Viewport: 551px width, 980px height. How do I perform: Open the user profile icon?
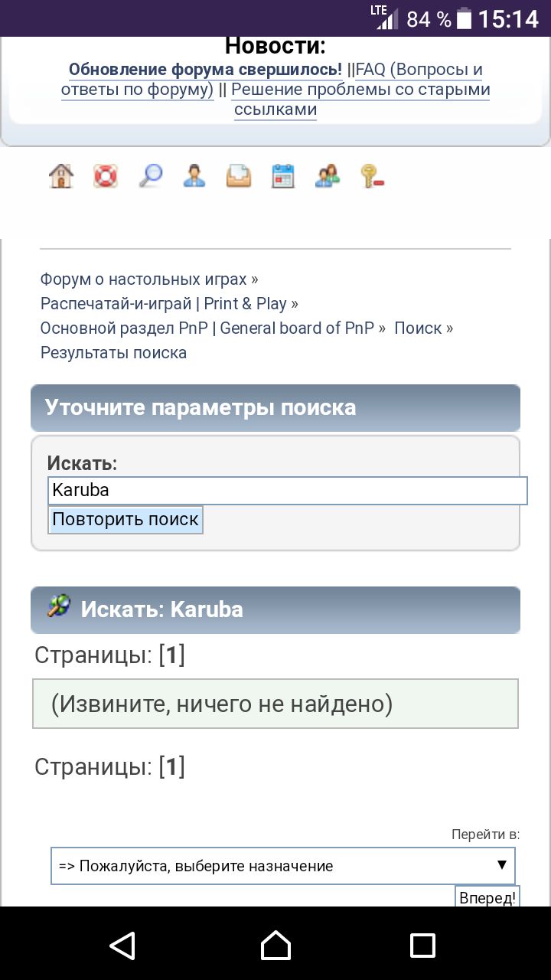point(194,175)
